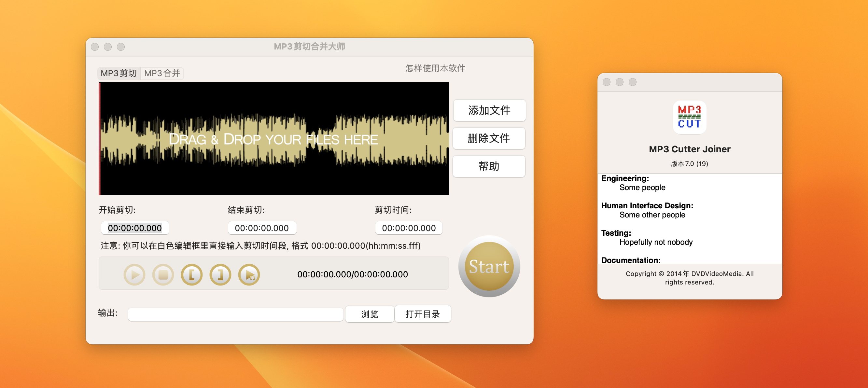Open the 怎样使用本软件 link
Image resolution: width=868 pixels, height=388 pixels.
tap(435, 68)
